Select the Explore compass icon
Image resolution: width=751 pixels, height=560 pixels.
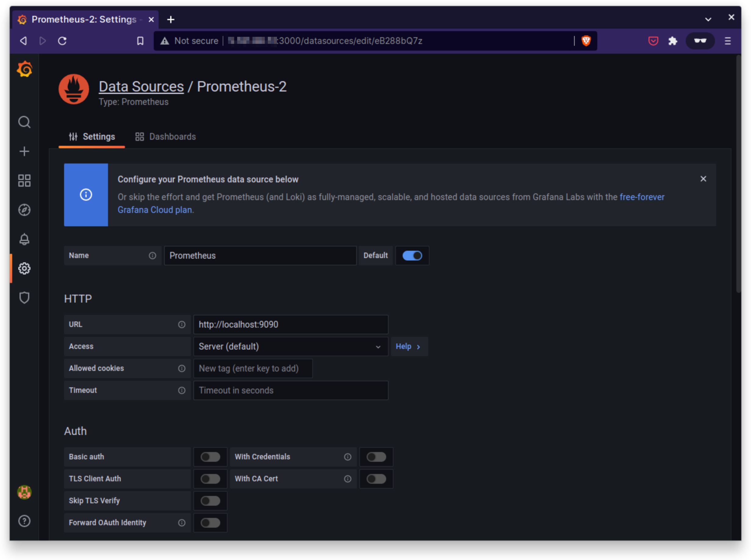click(24, 210)
